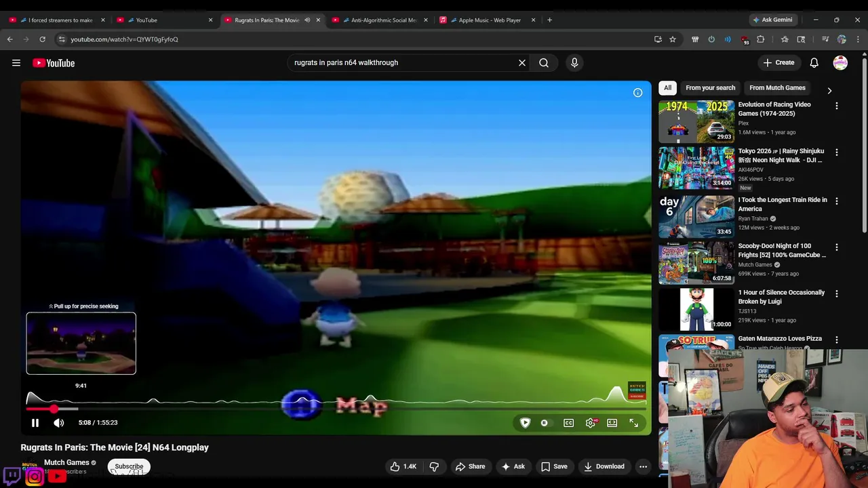Like the video with 1.4K likes

pyautogui.click(x=403, y=466)
